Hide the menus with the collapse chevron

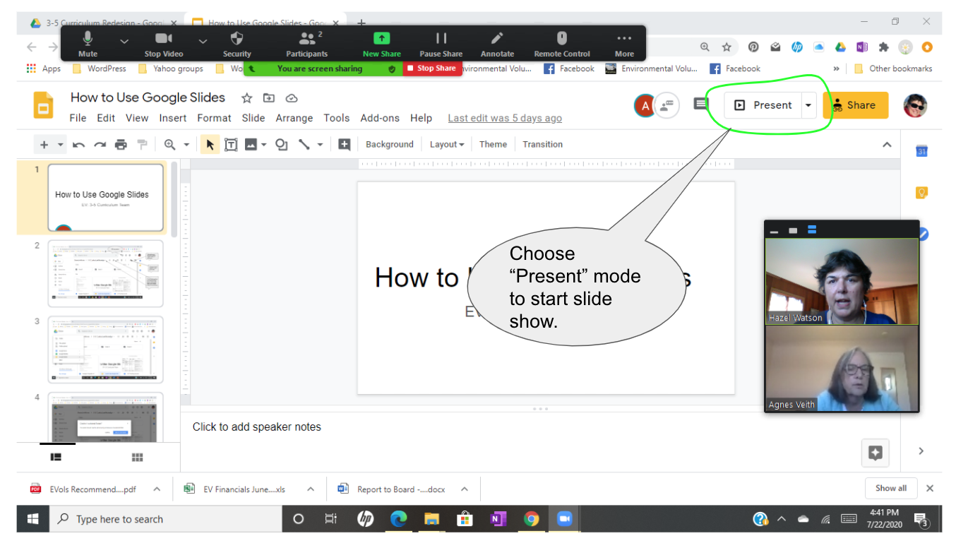click(x=887, y=145)
